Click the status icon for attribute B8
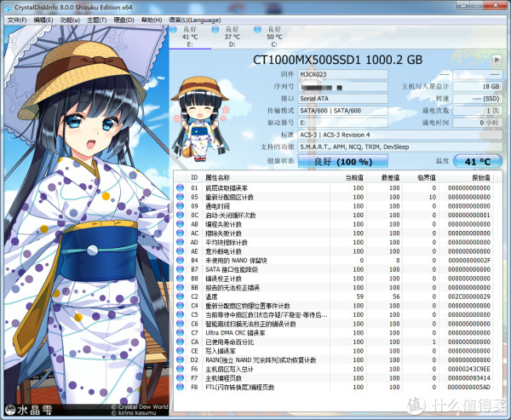 (180, 278)
